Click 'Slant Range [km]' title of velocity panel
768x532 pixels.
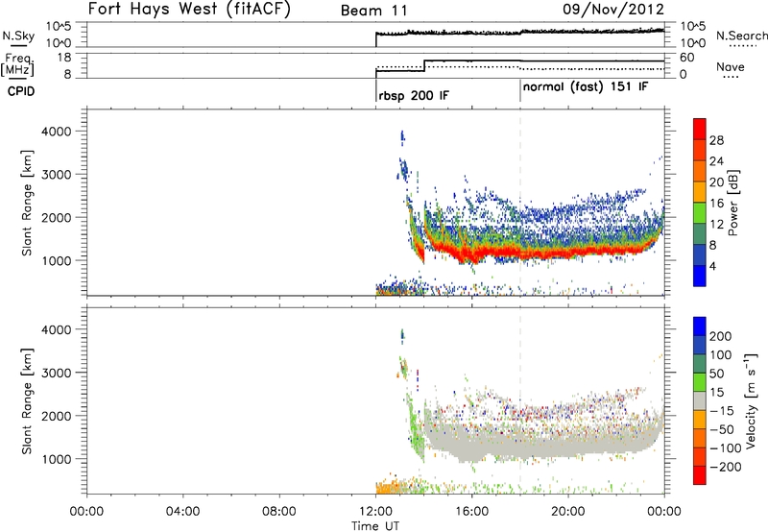(27, 401)
